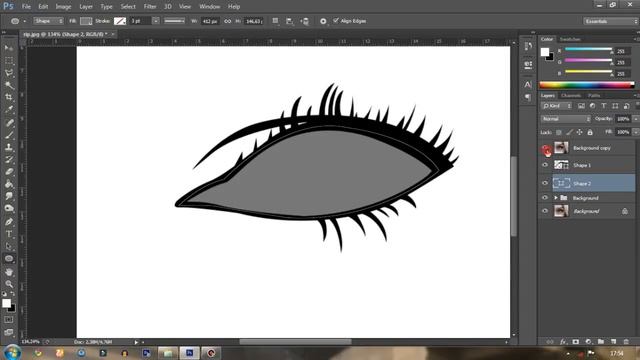Open the stroke line style dropdown
Screen dimensions: 640x360
174,21
